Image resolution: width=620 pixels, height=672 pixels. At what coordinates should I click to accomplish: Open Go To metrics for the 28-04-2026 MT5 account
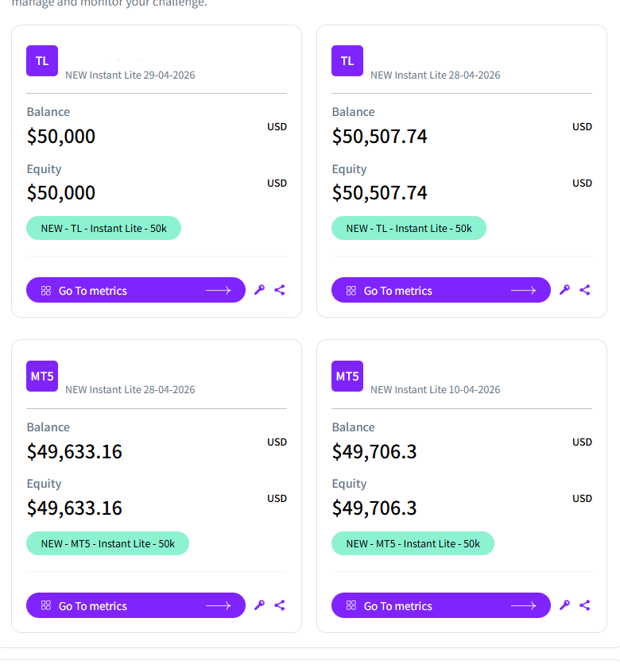click(x=136, y=605)
